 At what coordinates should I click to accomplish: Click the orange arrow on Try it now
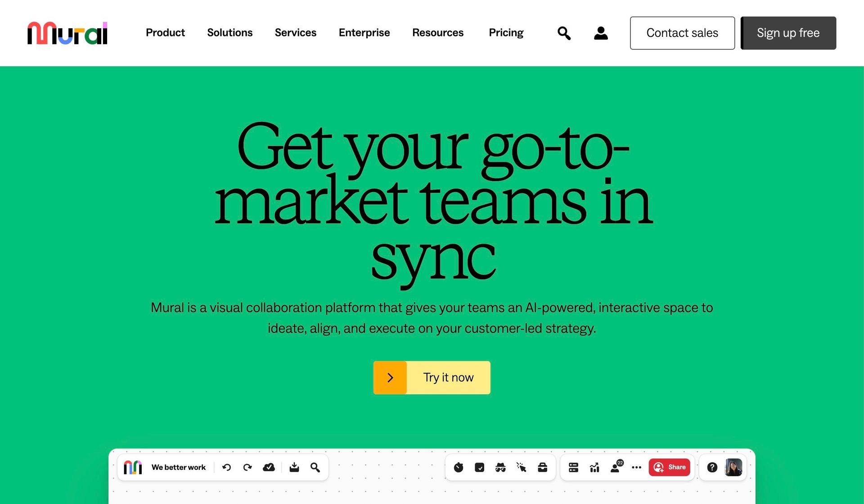390,378
